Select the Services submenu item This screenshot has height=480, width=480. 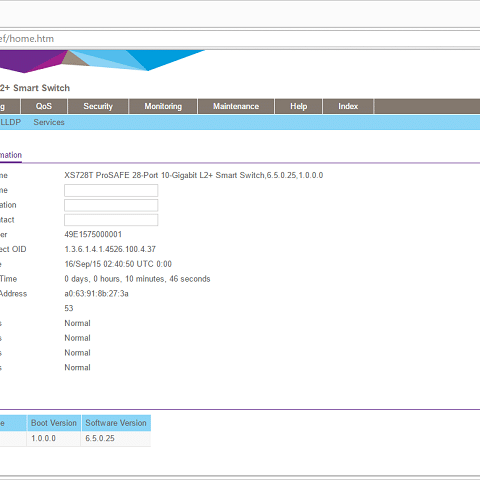[49, 122]
